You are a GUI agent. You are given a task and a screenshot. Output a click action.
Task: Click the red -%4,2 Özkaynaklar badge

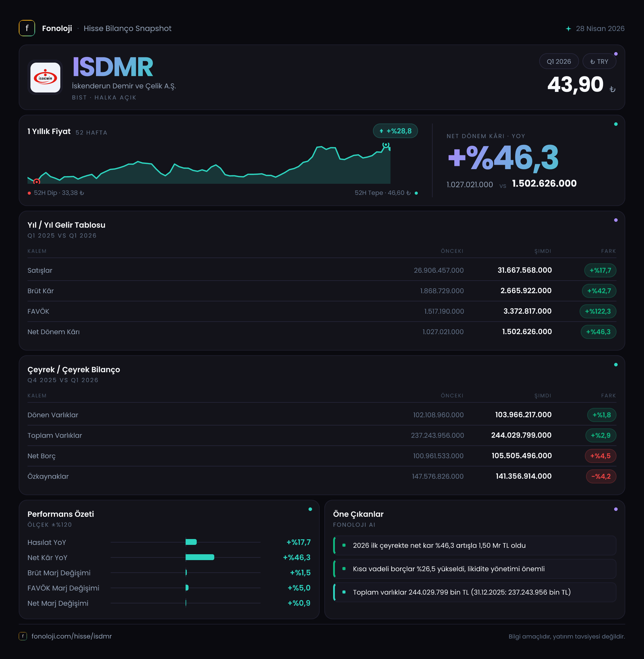click(601, 476)
